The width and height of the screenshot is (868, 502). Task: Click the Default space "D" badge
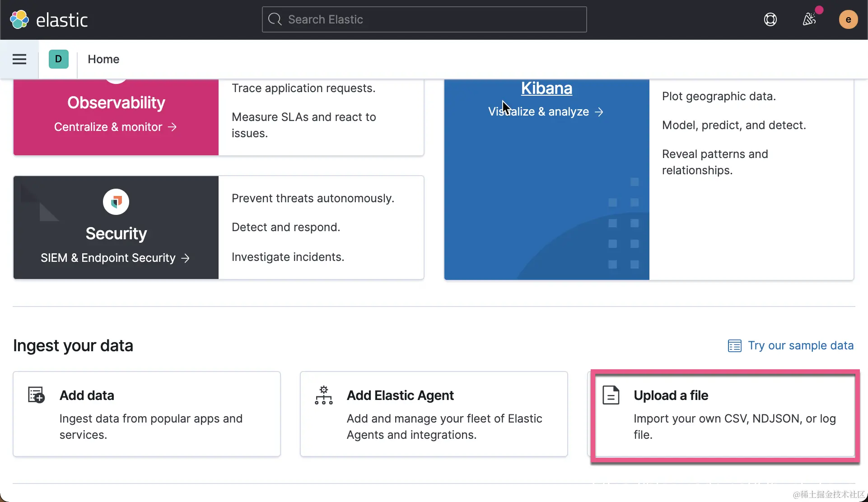(58, 59)
